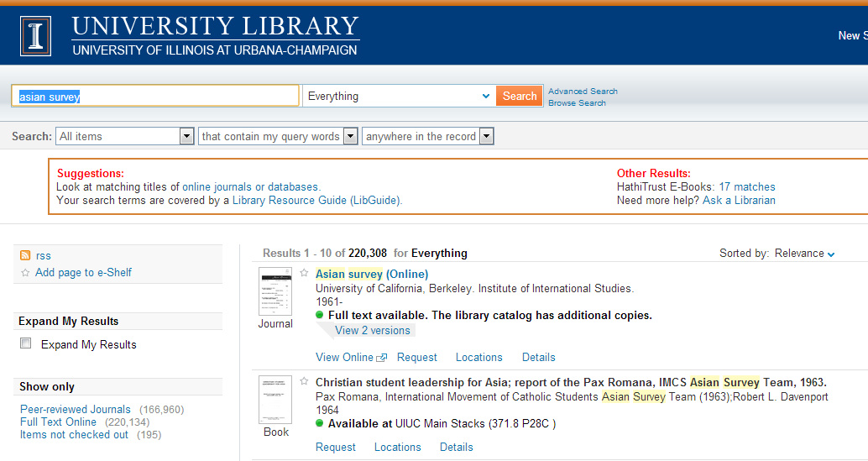Open Christian student leadership for Asia title
Image resolution: width=868 pixels, height=461 pixels.
click(x=571, y=382)
